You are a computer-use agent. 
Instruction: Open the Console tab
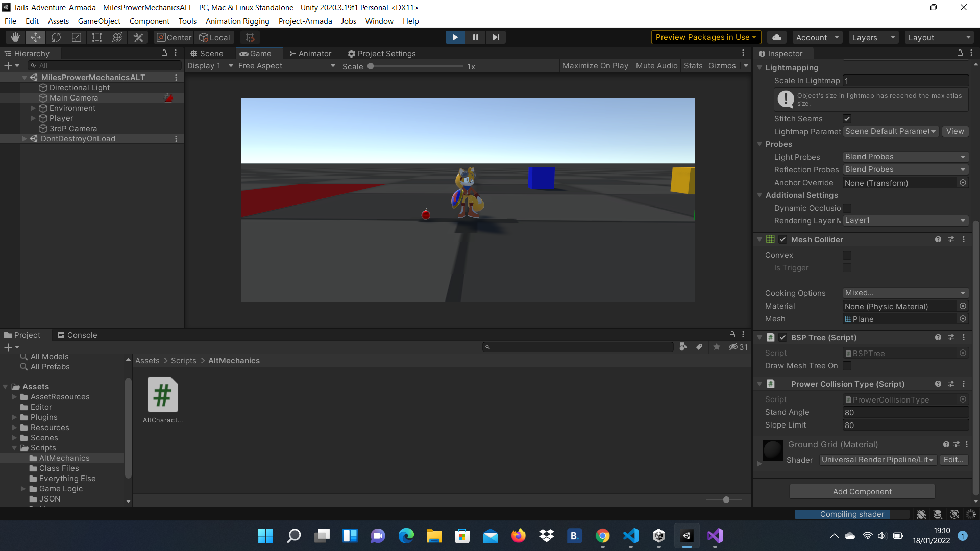pos(77,335)
